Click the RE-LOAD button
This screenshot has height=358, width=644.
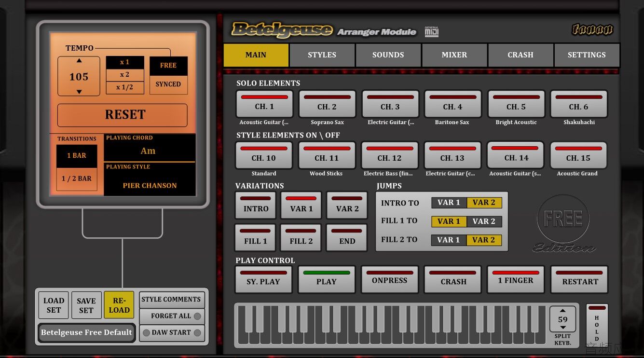tap(119, 305)
